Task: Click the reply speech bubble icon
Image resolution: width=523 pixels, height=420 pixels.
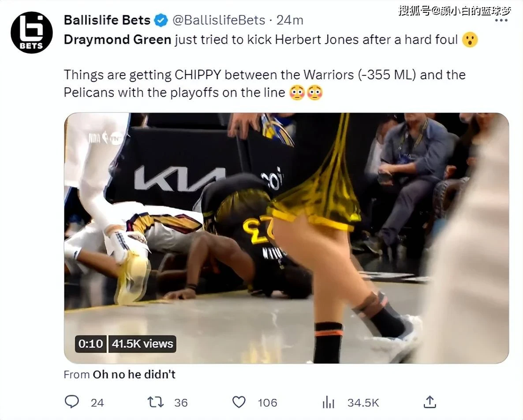Action: pos(72,401)
